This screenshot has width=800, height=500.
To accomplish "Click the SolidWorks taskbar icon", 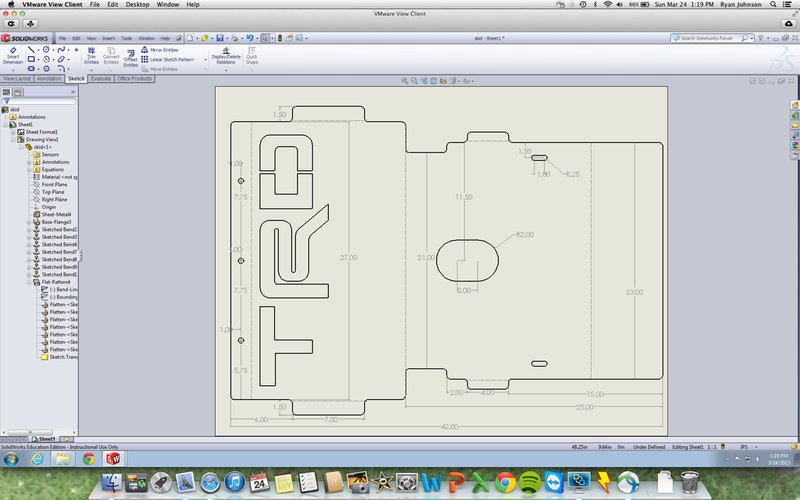I will point(113,459).
